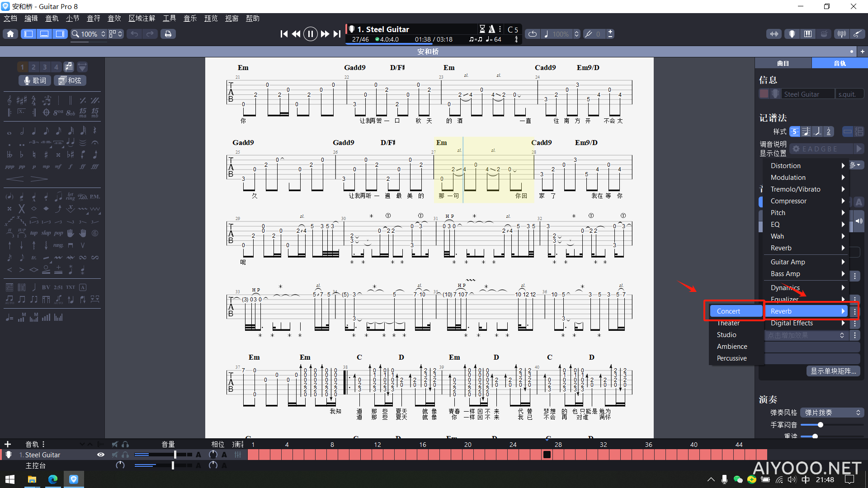Click the print icon
This screenshot has width=868, height=488.
tap(168, 34)
